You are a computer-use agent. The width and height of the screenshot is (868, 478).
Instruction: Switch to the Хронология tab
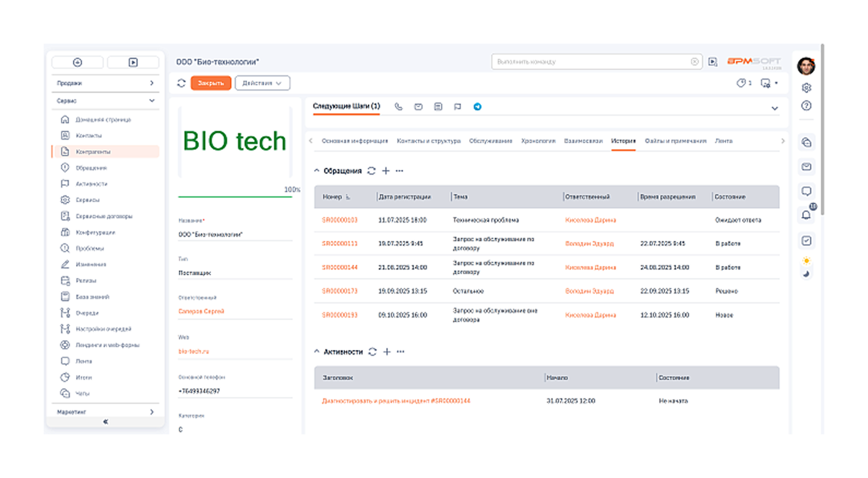point(538,141)
